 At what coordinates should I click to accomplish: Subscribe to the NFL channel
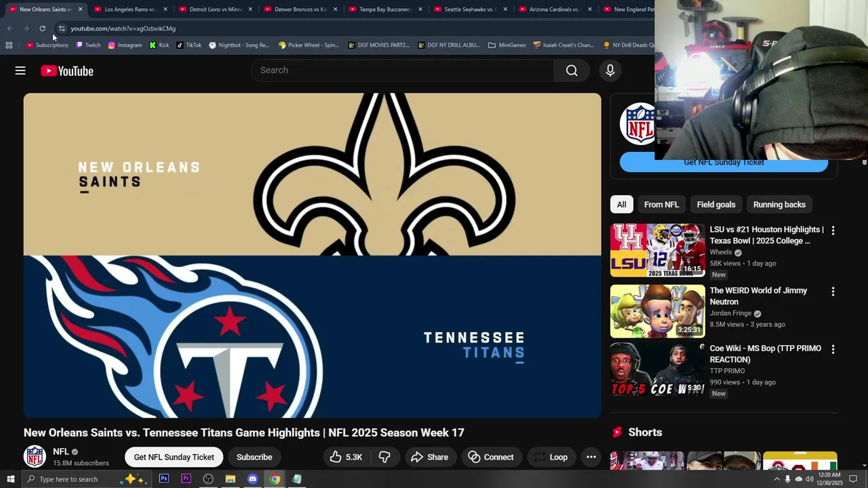(254, 457)
